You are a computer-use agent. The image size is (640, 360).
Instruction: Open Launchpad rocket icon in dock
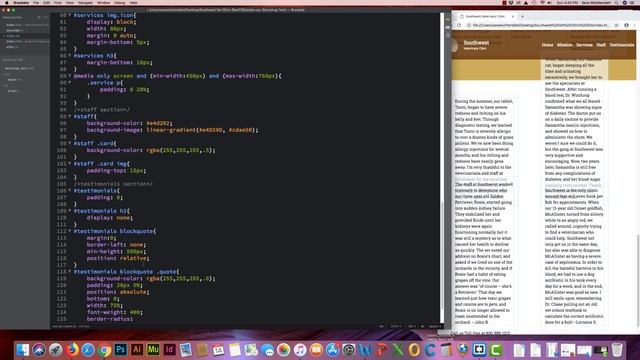pos(56,350)
